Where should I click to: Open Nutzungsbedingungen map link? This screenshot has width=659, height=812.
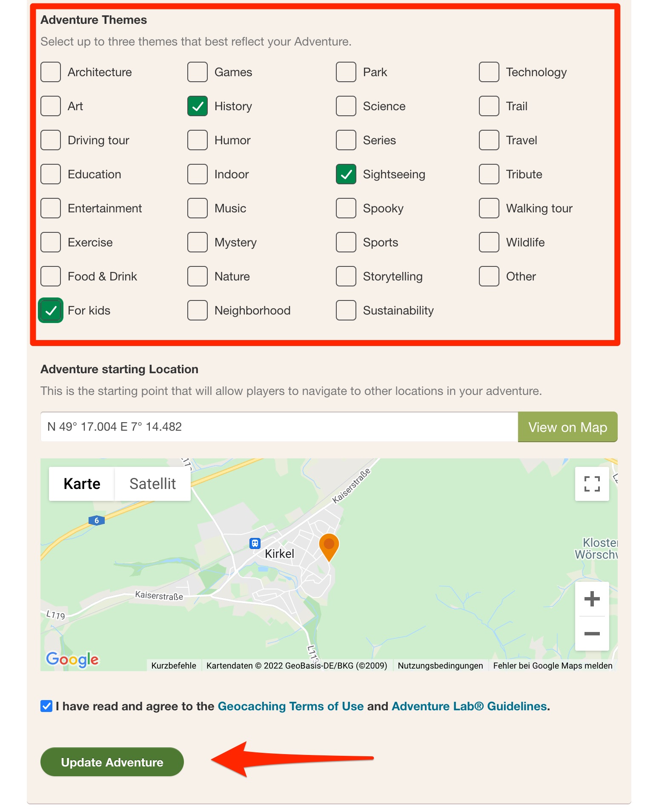coord(440,666)
